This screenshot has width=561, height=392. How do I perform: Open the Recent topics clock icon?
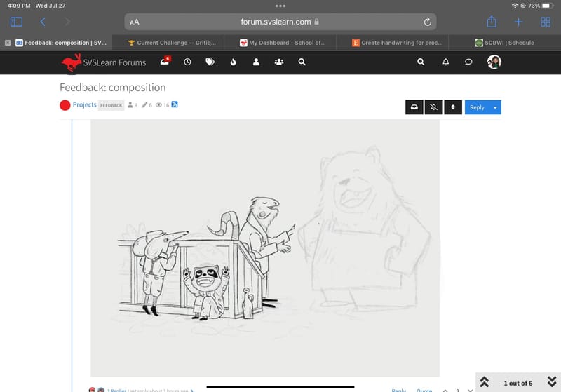[x=187, y=62]
